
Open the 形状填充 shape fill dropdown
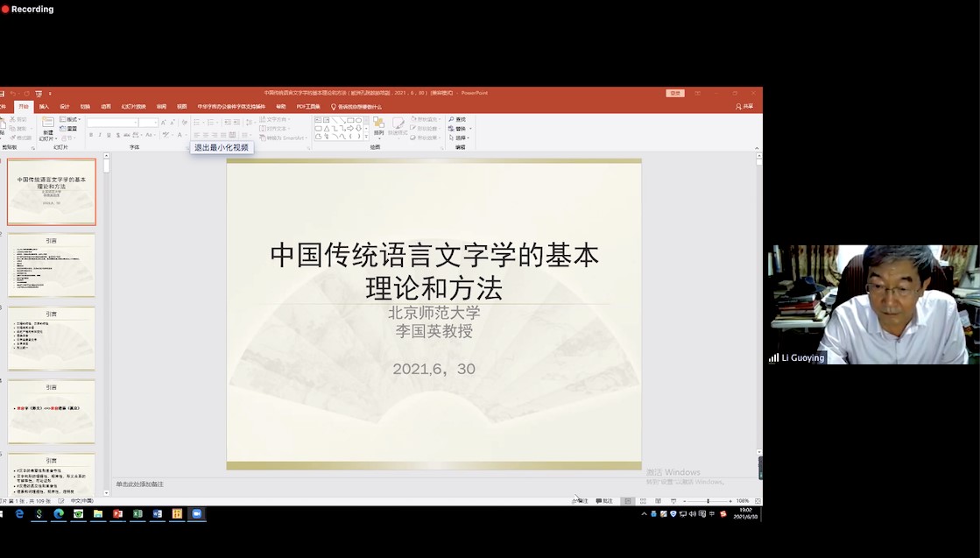[x=427, y=119]
